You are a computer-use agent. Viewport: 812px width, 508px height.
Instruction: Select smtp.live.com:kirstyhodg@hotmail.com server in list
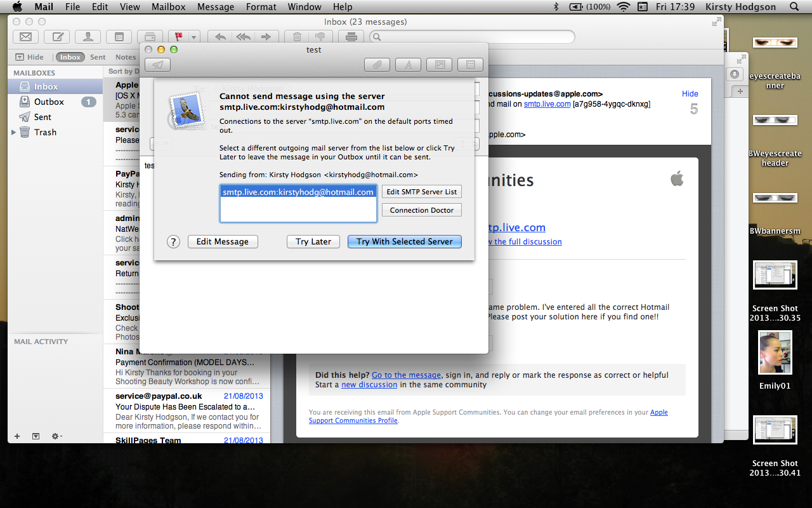coord(298,192)
